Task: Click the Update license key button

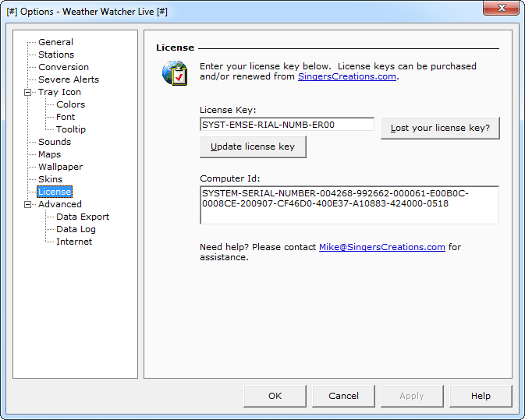Action: (x=253, y=146)
